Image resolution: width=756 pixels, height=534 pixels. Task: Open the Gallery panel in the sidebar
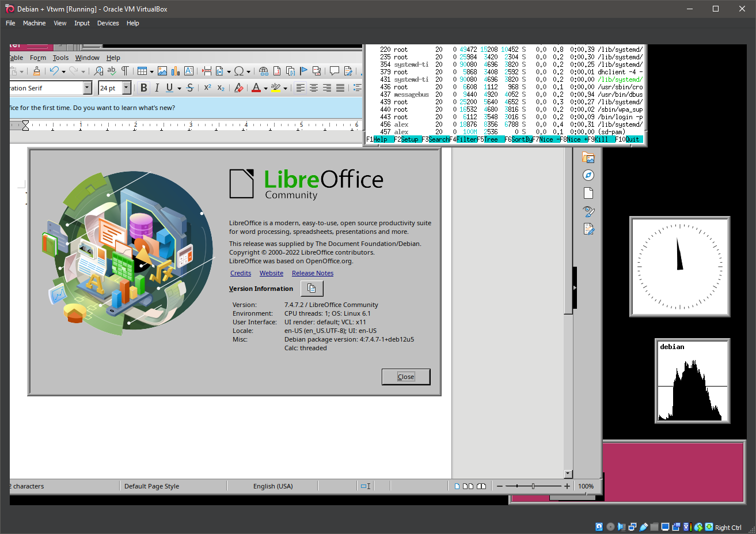pos(588,158)
